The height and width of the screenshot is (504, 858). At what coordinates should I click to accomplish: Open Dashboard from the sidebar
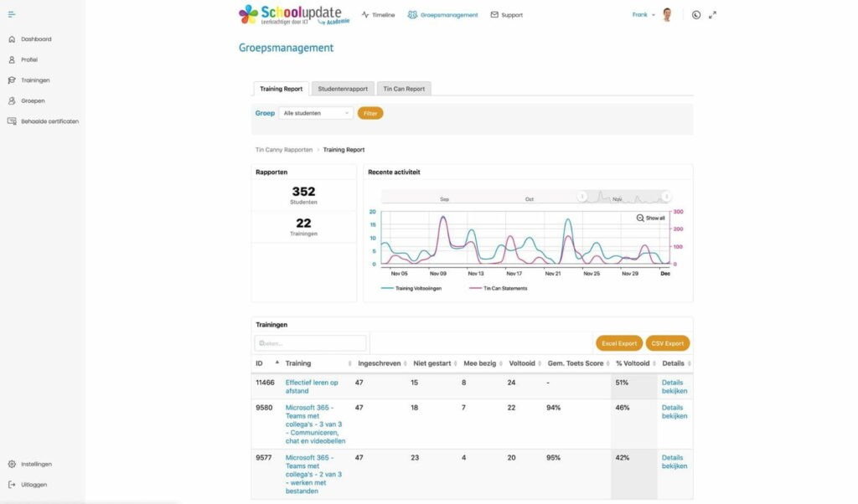pos(30,39)
